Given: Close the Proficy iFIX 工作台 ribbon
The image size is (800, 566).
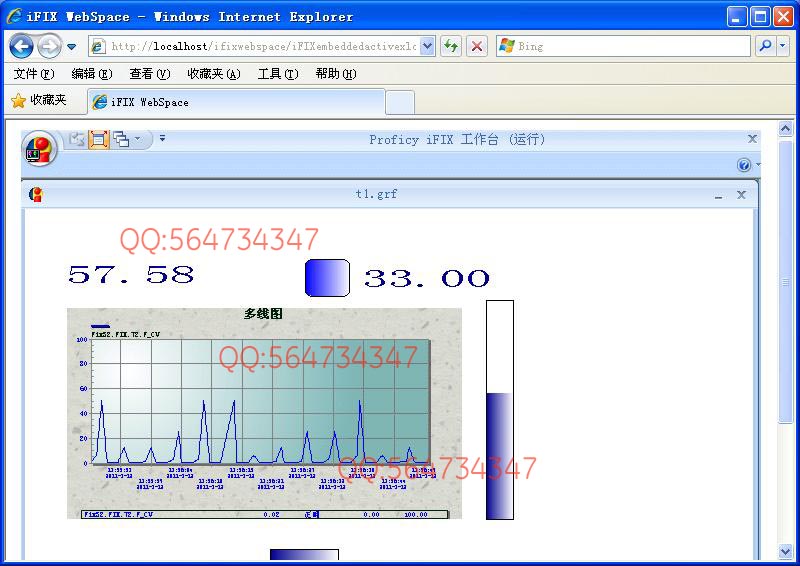Looking at the screenshot, I should [x=752, y=139].
